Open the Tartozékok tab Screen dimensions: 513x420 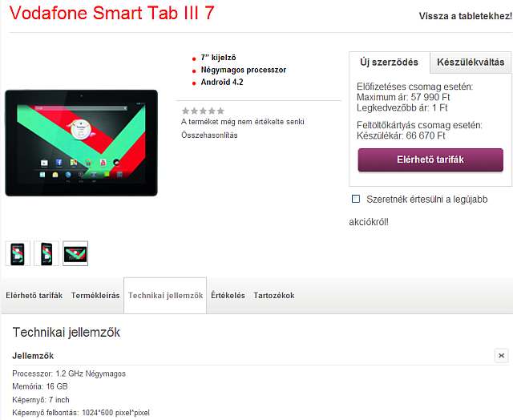point(274,296)
